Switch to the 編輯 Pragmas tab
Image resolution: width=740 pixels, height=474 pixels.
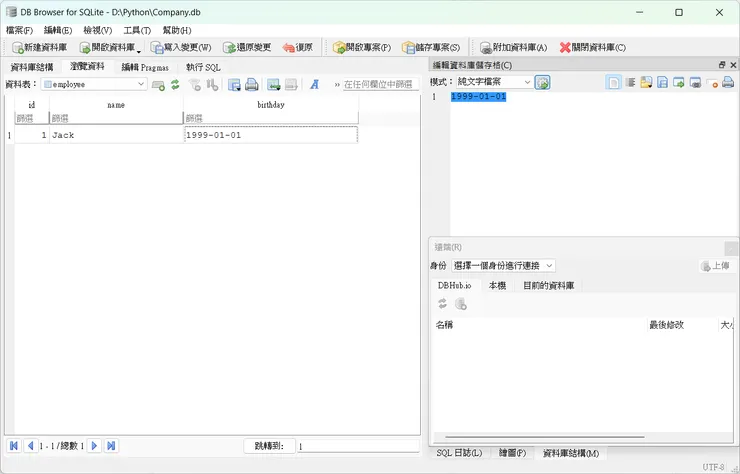145,67
